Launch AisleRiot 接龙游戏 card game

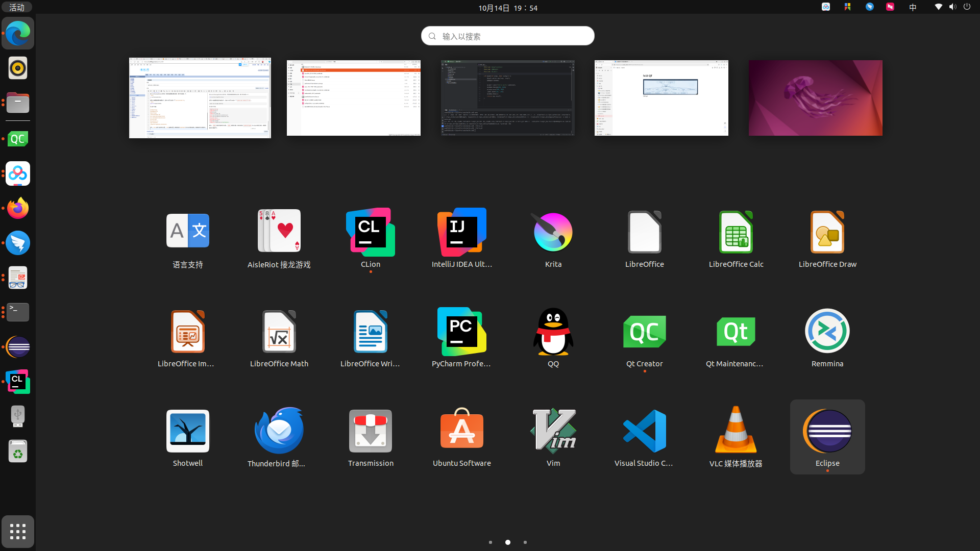(279, 238)
